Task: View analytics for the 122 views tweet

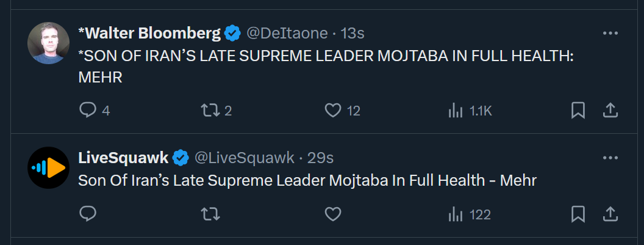Action: (470, 214)
